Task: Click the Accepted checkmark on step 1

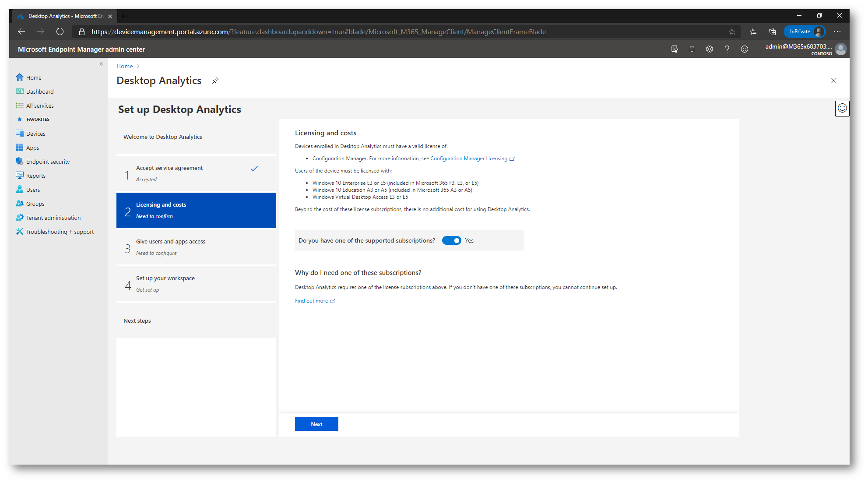Action: (x=254, y=169)
